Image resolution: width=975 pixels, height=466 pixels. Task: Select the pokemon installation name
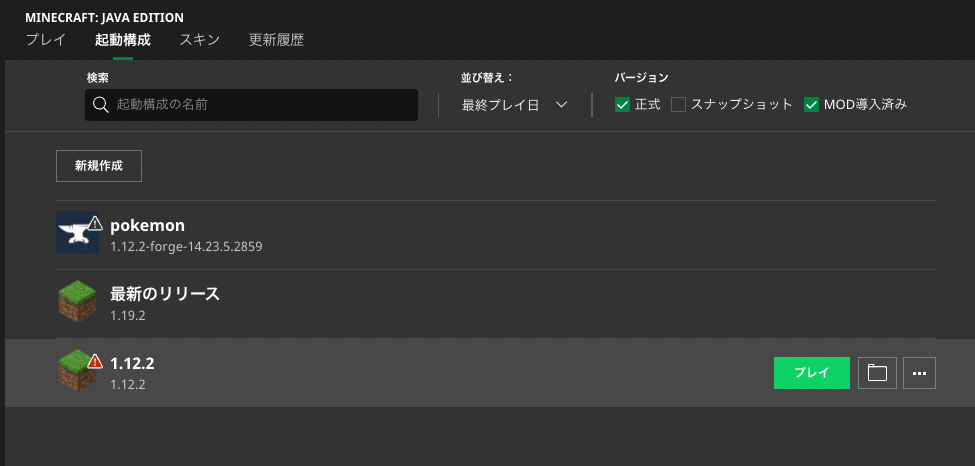[147, 225]
